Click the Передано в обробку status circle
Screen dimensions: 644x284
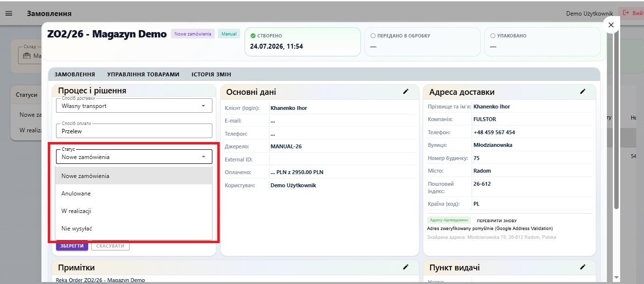(x=373, y=35)
